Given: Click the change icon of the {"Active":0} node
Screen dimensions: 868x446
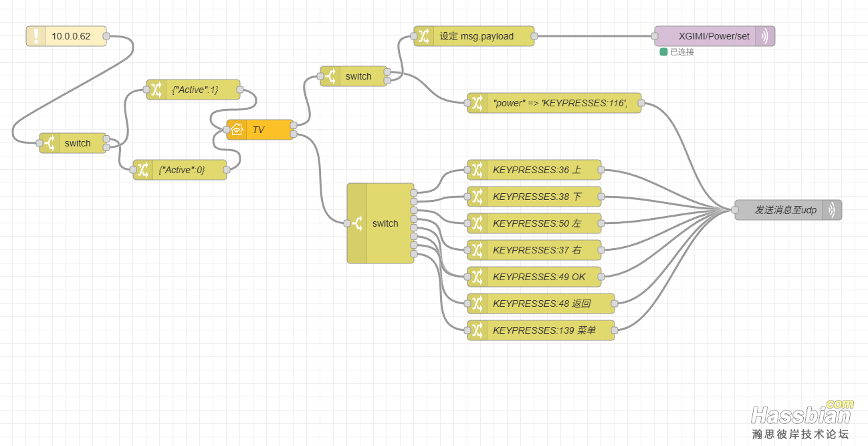Looking at the screenshot, I should 143,170.
